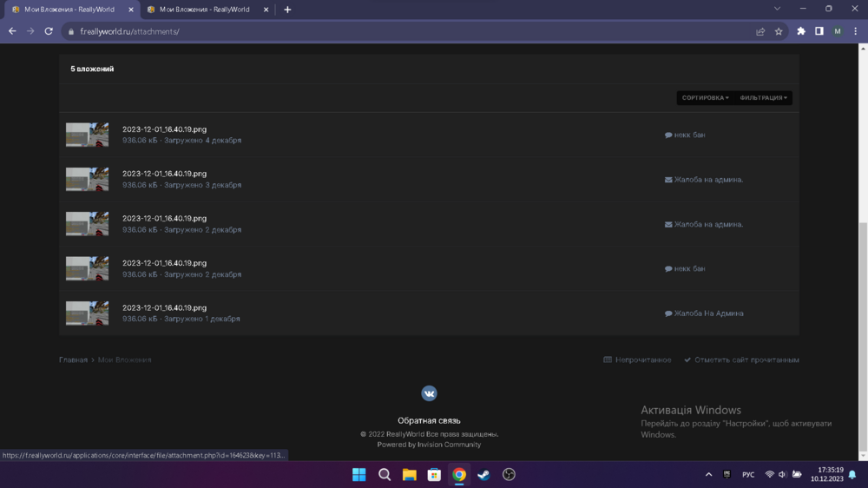Open notifications bell icon
Screen dimensions: 868x488
pyautogui.click(x=852, y=475)
